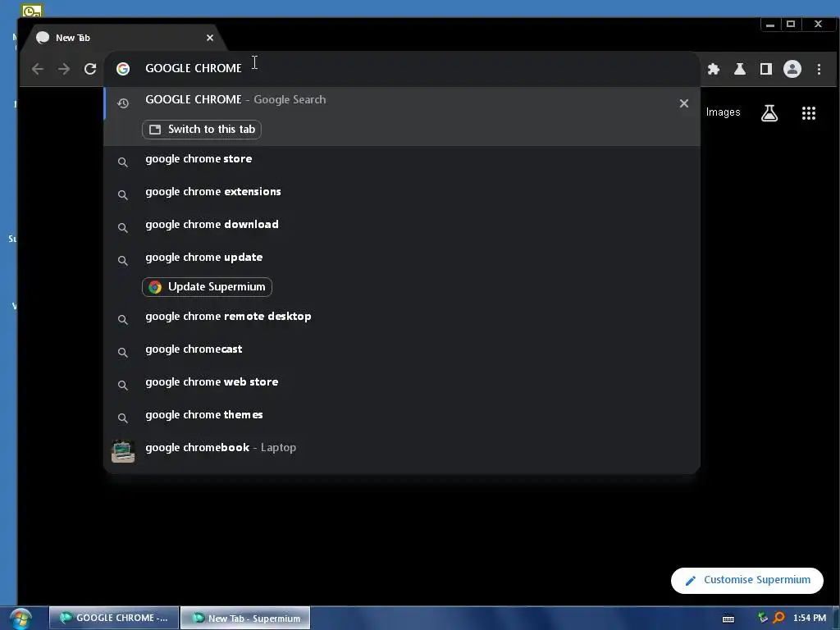This screenshot has width=840, height=630.
Task: Reload the page with refresh icon
Action: 90,69
